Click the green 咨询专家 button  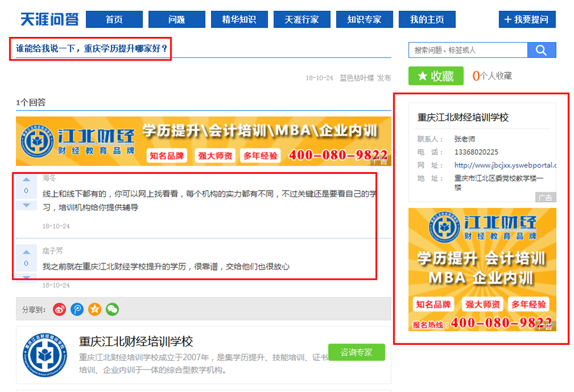pyautogui.click(x=357, y=352)
